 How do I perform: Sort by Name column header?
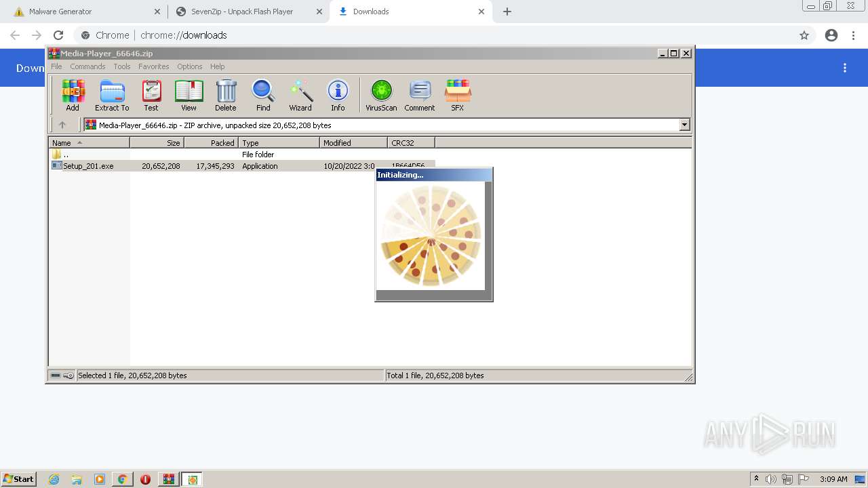point(89,142)
